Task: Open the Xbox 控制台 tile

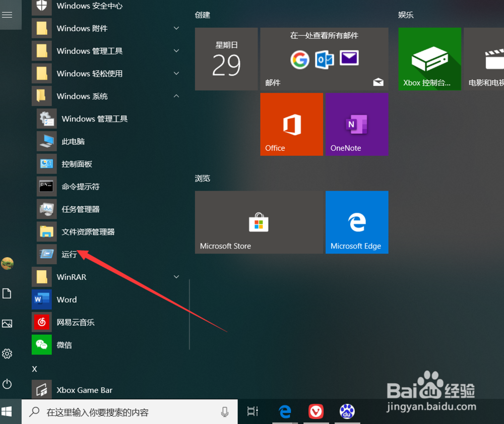Action: (430, 59)
